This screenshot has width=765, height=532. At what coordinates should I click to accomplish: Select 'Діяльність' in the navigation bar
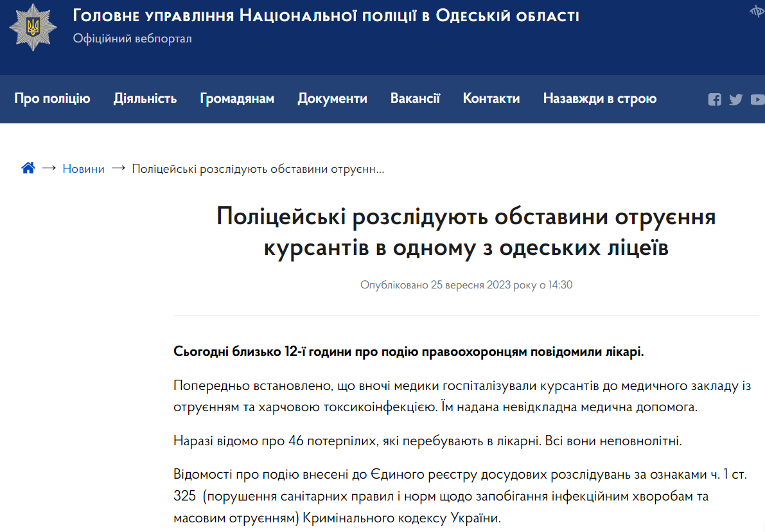145,99
